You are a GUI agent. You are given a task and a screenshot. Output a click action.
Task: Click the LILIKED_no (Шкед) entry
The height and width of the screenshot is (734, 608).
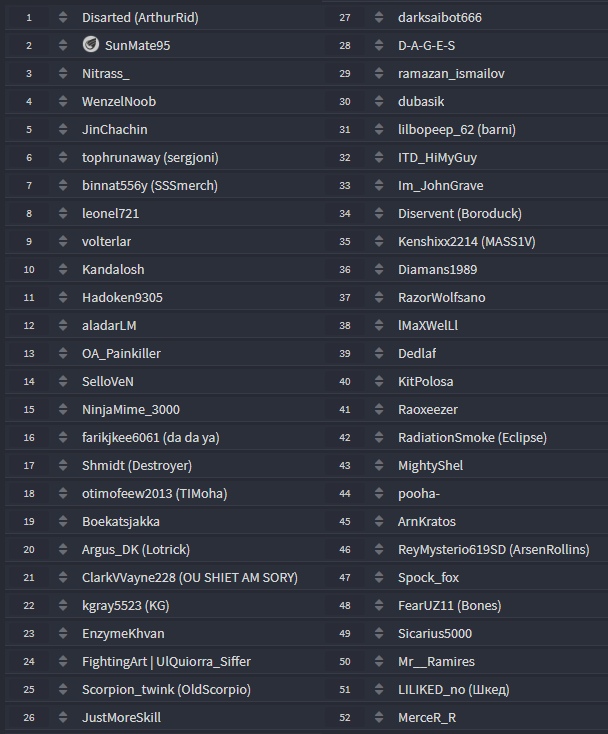click(x=454, y=690)
